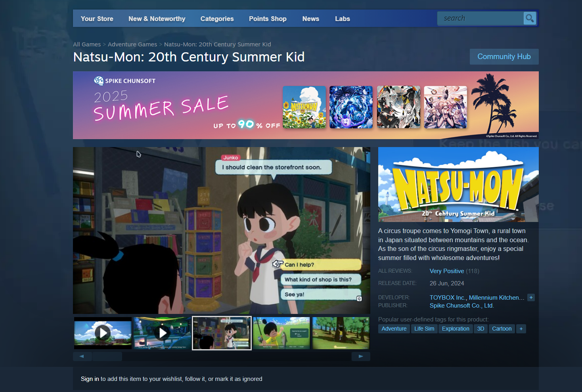Click inside the store search field
Image resolution: width=582 pixels, height=392 pixels.
[481, 18]
